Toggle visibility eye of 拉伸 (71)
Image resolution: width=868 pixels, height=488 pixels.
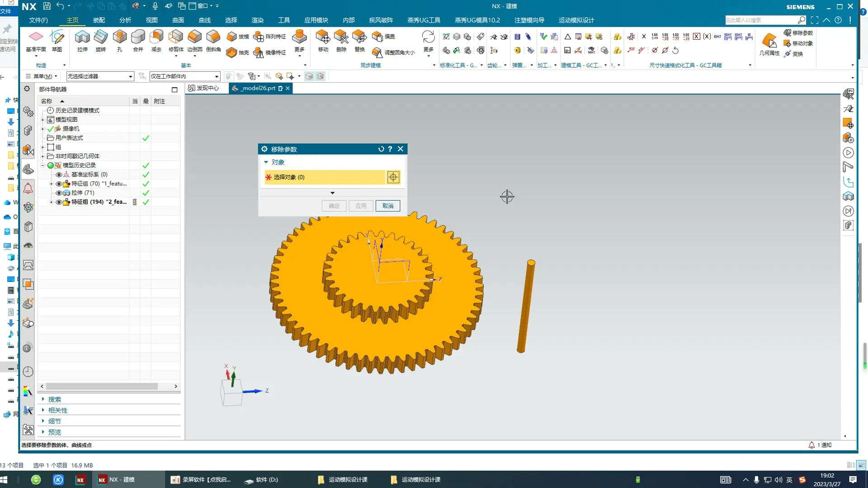(59, 193)
